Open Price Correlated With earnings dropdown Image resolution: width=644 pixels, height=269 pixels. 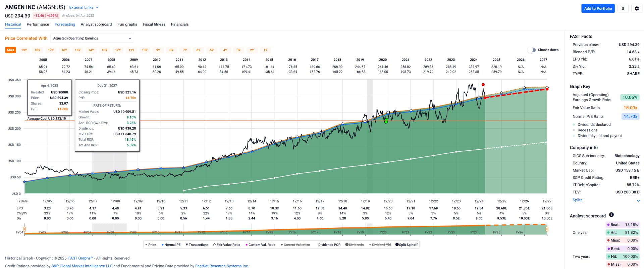(x=92, y=38)
